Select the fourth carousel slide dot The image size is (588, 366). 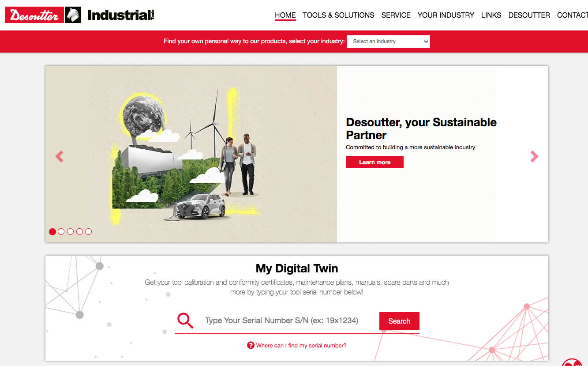click(x=79, y=231)
